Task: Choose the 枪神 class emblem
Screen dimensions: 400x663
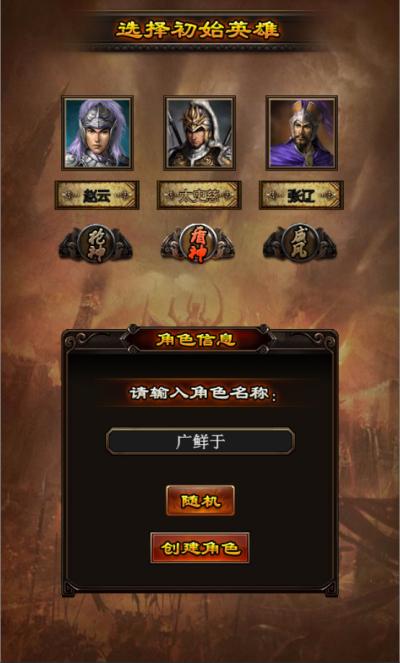Action: [x=96, y=243]
